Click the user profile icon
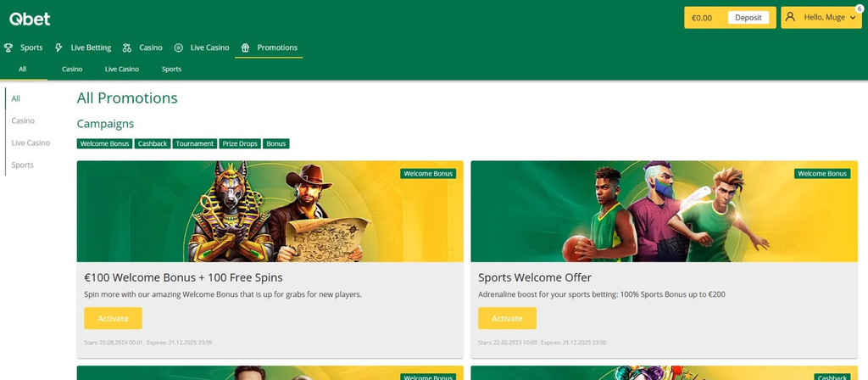The width and height of the screenshot is (868, 380). tap(790, 17)
